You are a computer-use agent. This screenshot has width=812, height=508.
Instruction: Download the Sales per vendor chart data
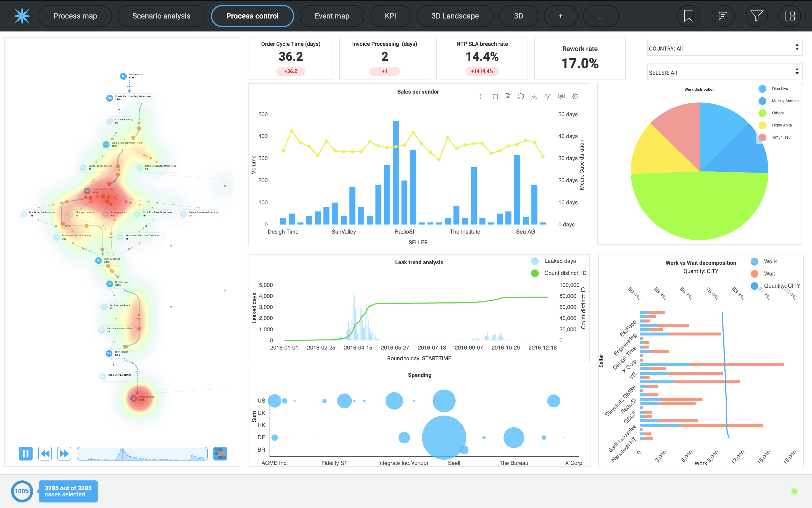(x=534, y=96)
